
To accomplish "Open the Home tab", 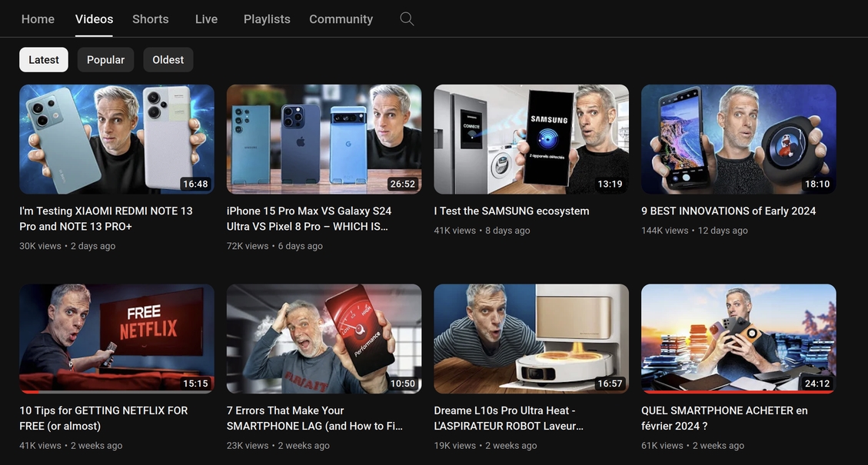I will 38,19.
